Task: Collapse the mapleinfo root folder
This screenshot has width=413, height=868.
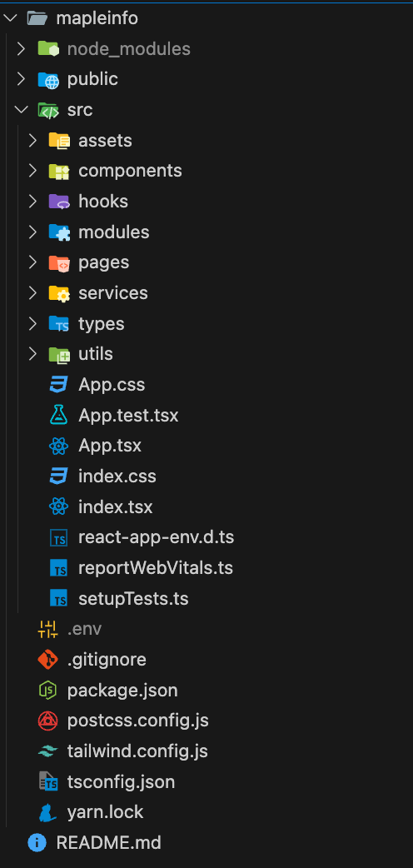Action: 10,18
